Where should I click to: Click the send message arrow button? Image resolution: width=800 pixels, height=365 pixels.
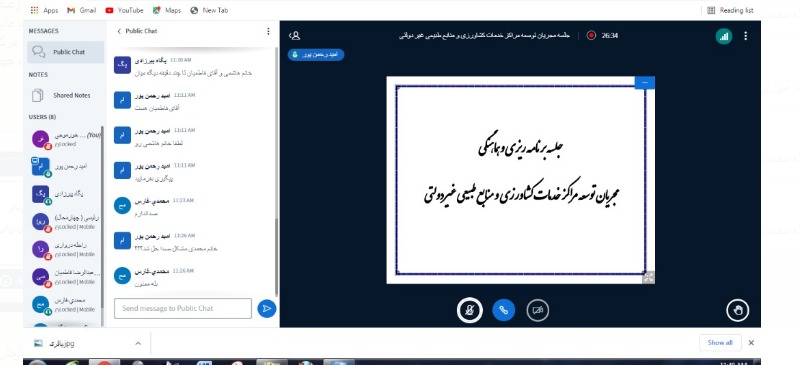click(x=266, y=308)
